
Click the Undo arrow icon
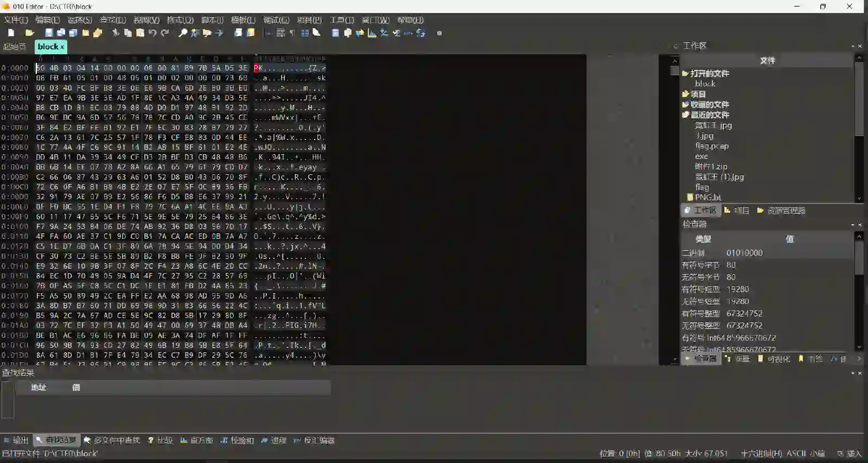[152, 33]
